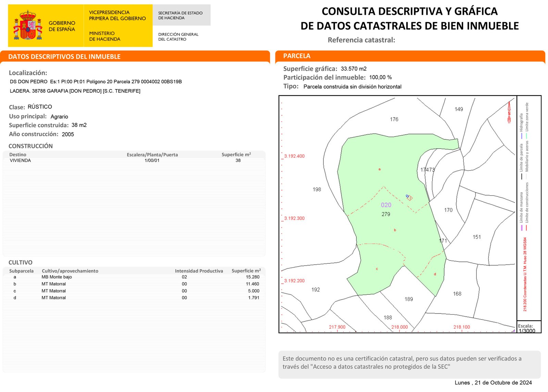The image size is (548, 392).
Task: Click subparcela a 'MB Monte bajo'
Action: pyautogui.click(x=57, y=277)
